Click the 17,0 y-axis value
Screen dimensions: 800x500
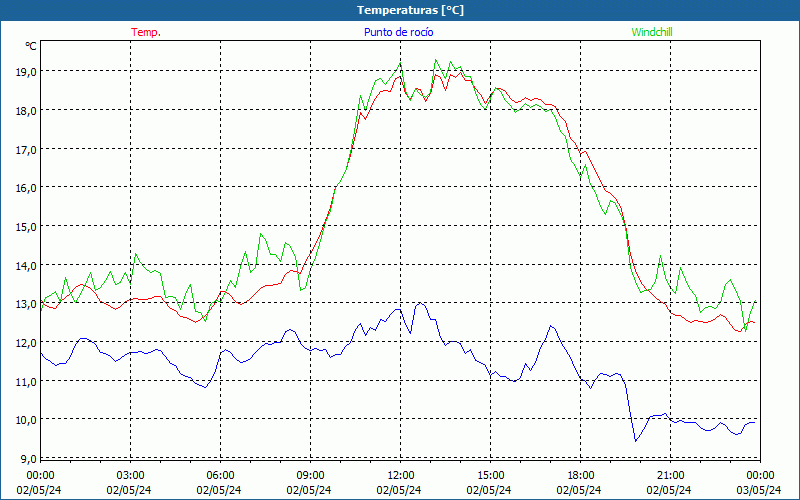point(26,149)
